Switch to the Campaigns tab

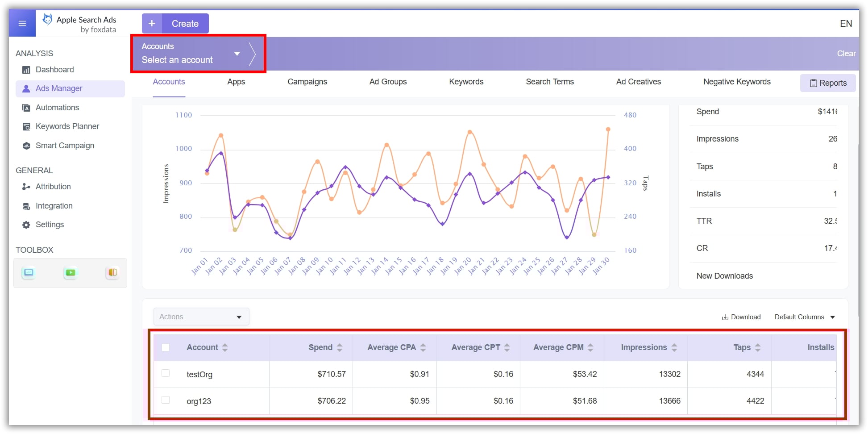coord(307,82)
